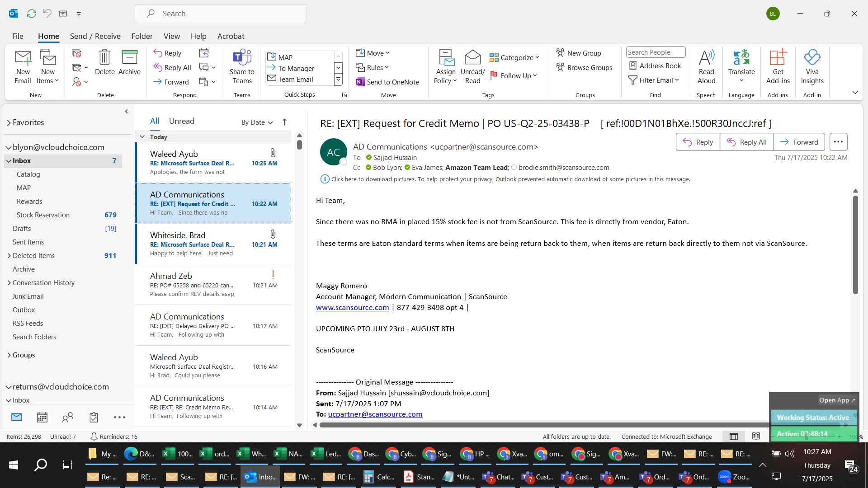The height and width of the screenshot is (488, 868).
Task: Open the Move dropdown menu
Action: coord(372,53)
